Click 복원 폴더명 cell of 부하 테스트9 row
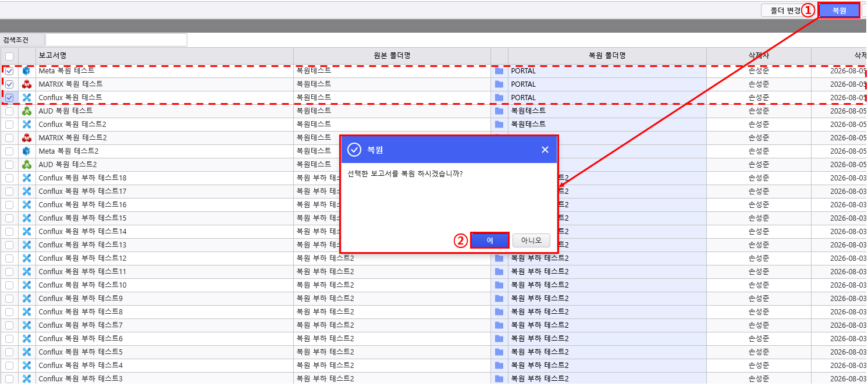The height and width of the screenshot is (386, 868). point(607,298)
